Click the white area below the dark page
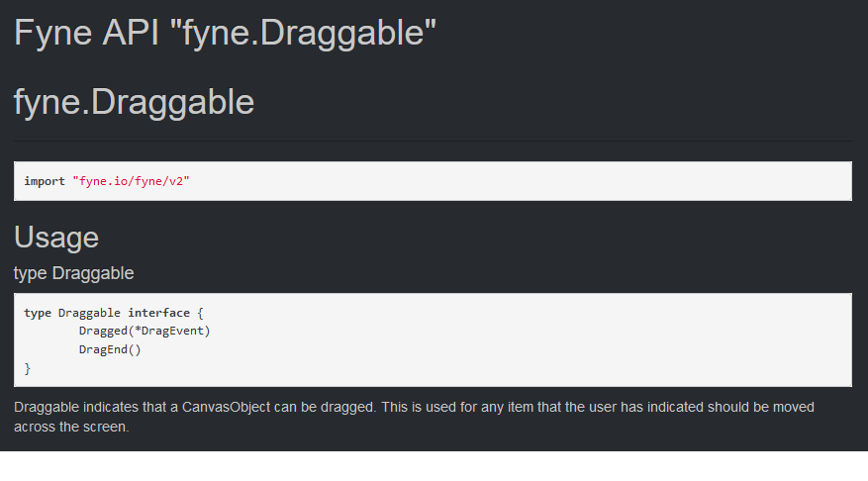 pos(434,466)
